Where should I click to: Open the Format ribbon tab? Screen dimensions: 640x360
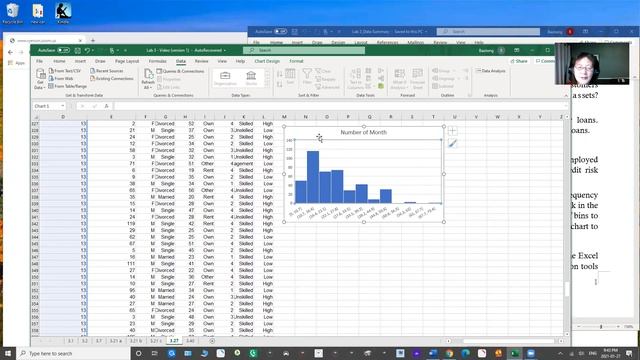click(x=296, y=61)
